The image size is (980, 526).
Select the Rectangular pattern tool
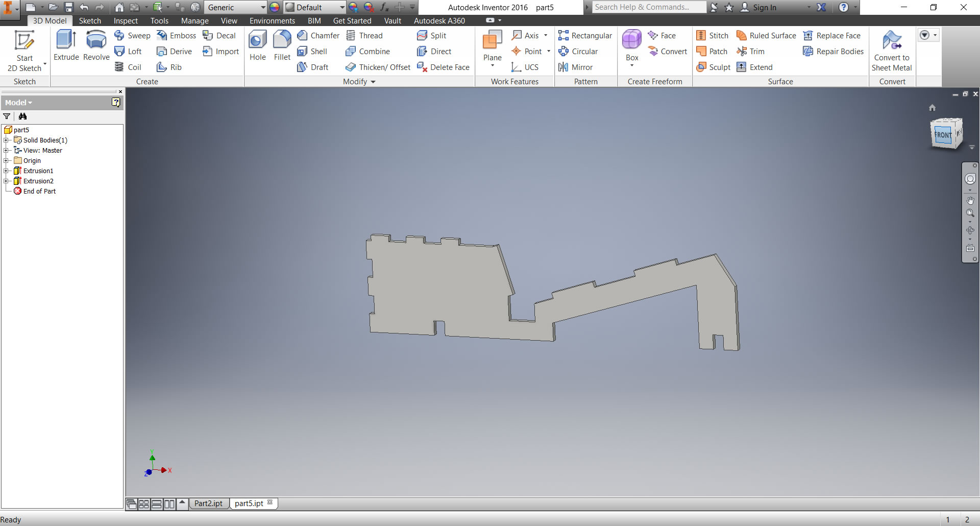[x=585, y=35]
